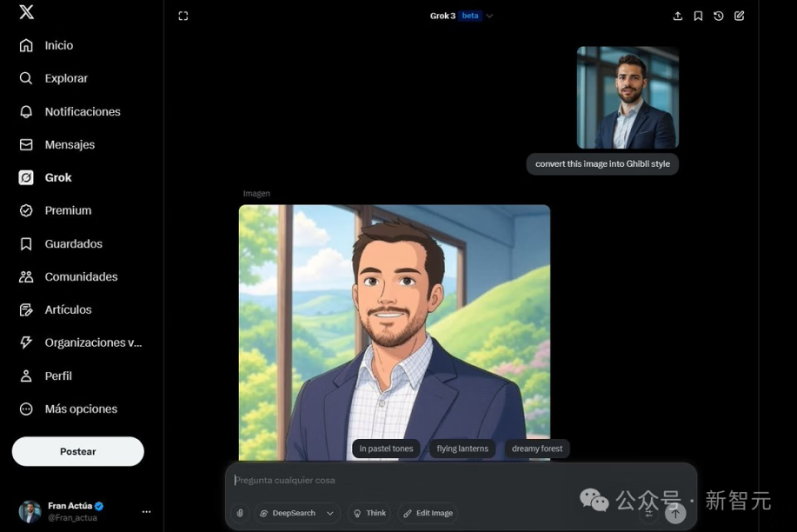The height and width of the screenshot is (532, 797).
Task: Open account options three dots menu
Action: (146, 512)
